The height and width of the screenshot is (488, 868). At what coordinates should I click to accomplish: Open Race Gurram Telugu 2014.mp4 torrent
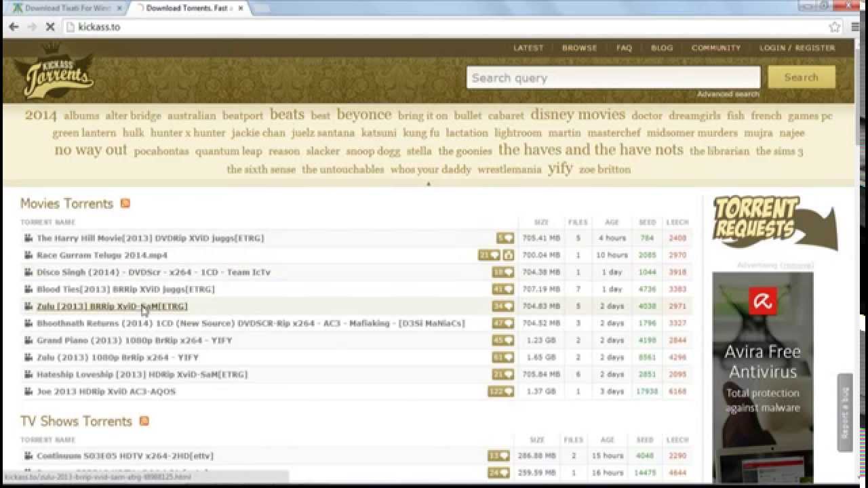point(102,255)
